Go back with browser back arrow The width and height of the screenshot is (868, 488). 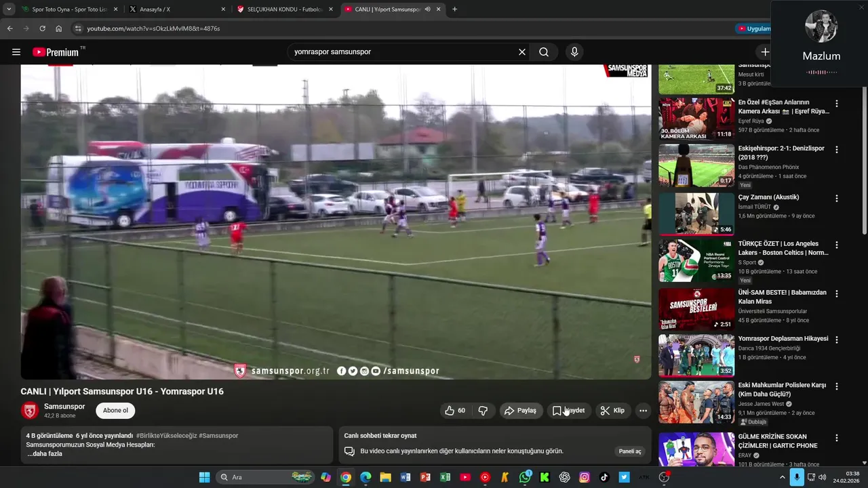click(x=9, y=28)
